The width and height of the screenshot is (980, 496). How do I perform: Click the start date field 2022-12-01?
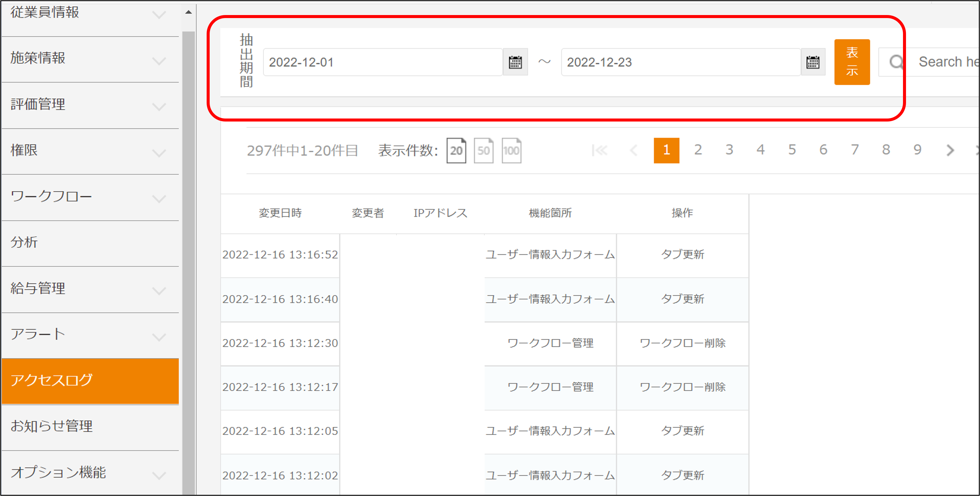pyautogui.click(x=383, y=62)
